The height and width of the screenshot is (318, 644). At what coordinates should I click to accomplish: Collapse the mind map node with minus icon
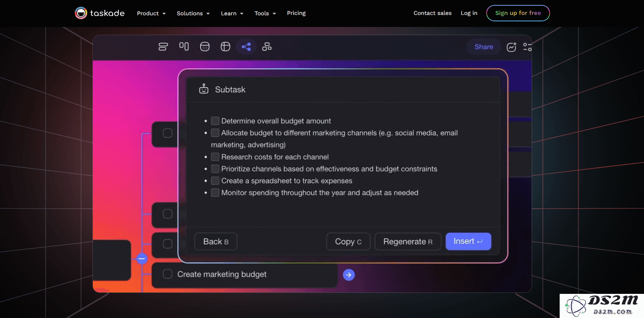142,259
